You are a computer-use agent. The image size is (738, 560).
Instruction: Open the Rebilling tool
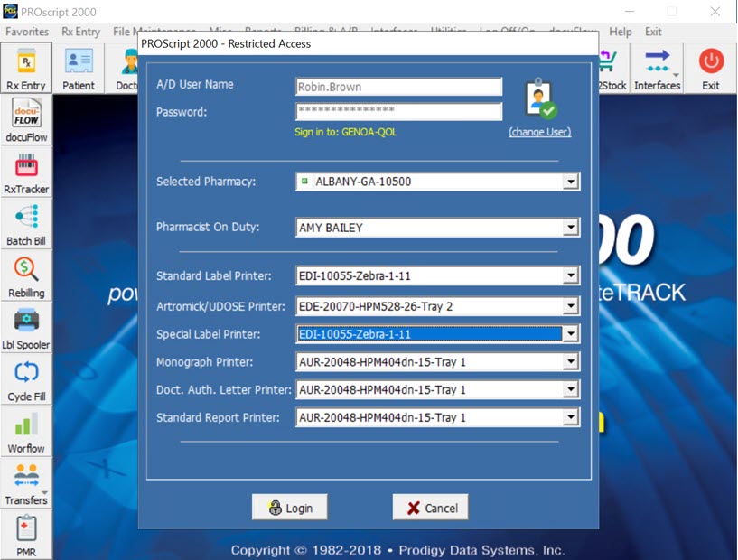pos(26,275)
